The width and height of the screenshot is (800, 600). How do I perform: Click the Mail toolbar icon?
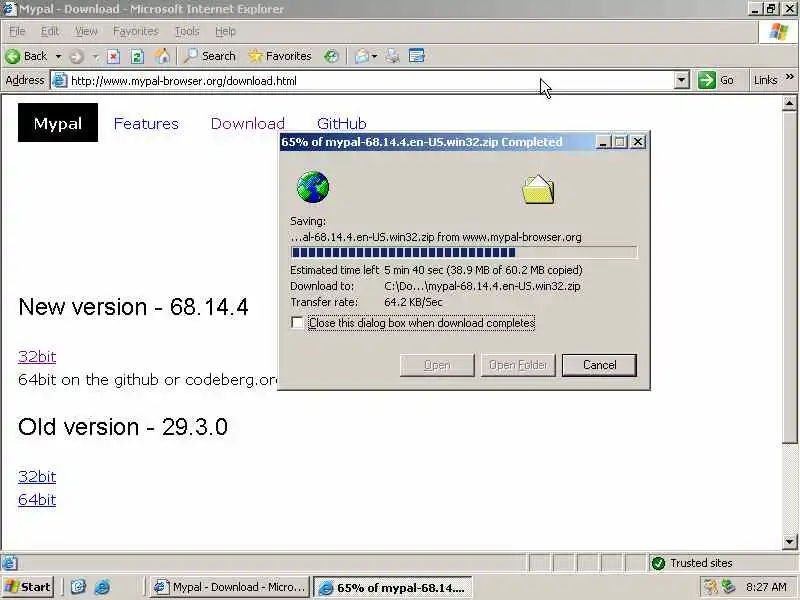tap(362, 56)
